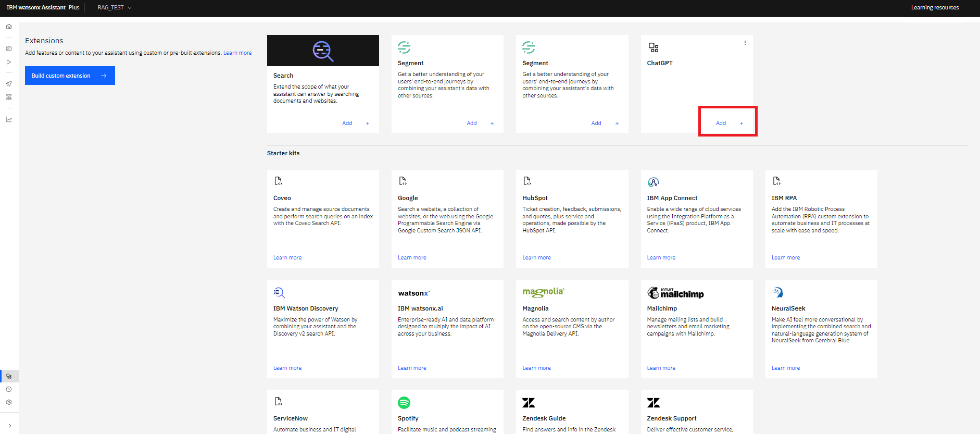
Task: Open the Learn more link under Extensions
Action: pos(237,53)
